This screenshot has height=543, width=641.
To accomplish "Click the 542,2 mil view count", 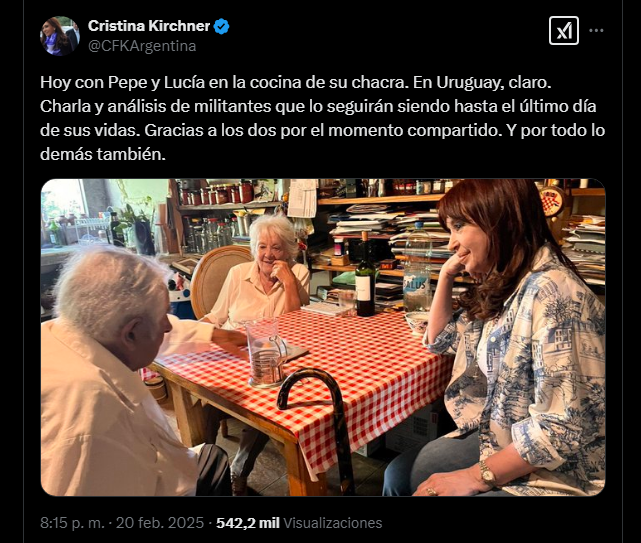I will [248, 523].
